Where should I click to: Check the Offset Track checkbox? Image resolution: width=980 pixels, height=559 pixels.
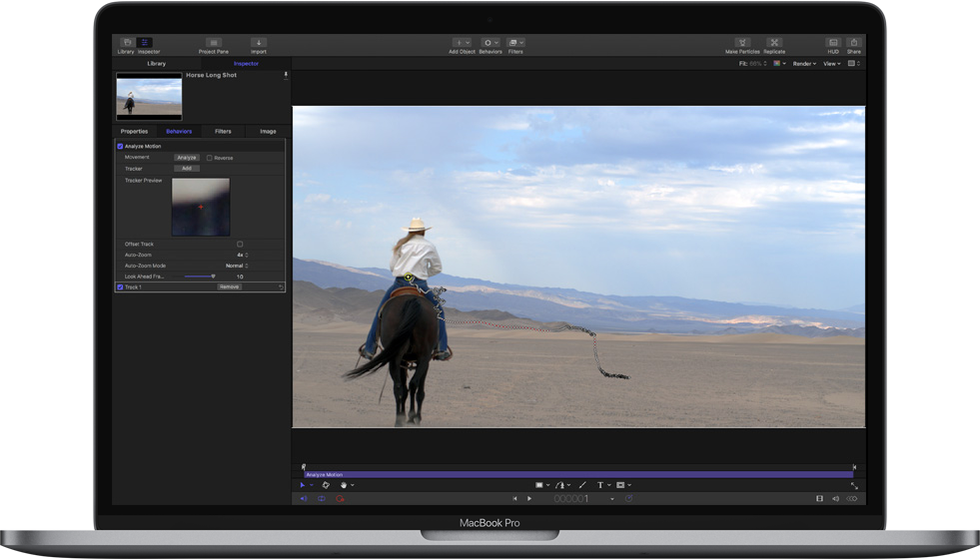(240, 244)
